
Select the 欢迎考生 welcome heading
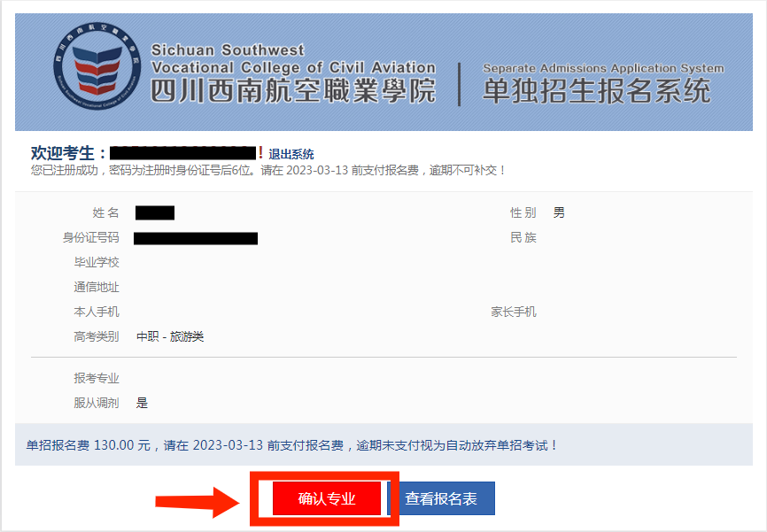coord(68,153)
